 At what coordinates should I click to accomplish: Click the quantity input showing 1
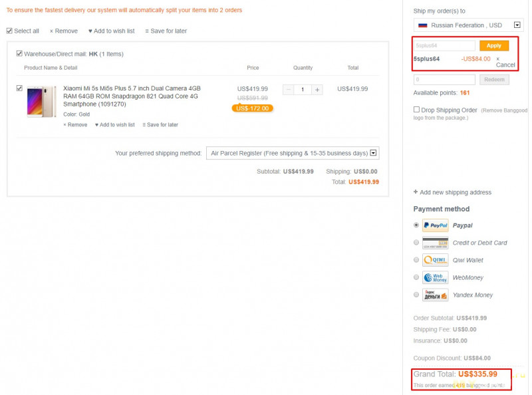point(303,90)
